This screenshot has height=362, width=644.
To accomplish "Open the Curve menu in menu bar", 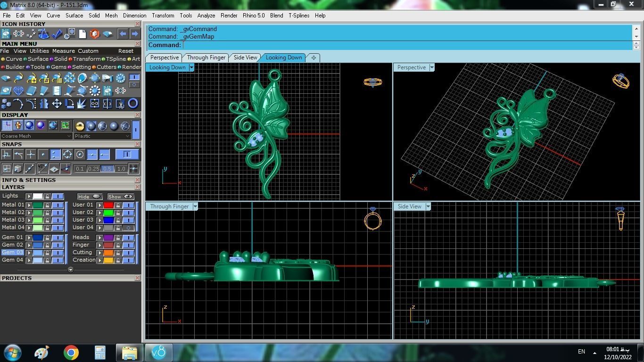I will click(53, 16).
